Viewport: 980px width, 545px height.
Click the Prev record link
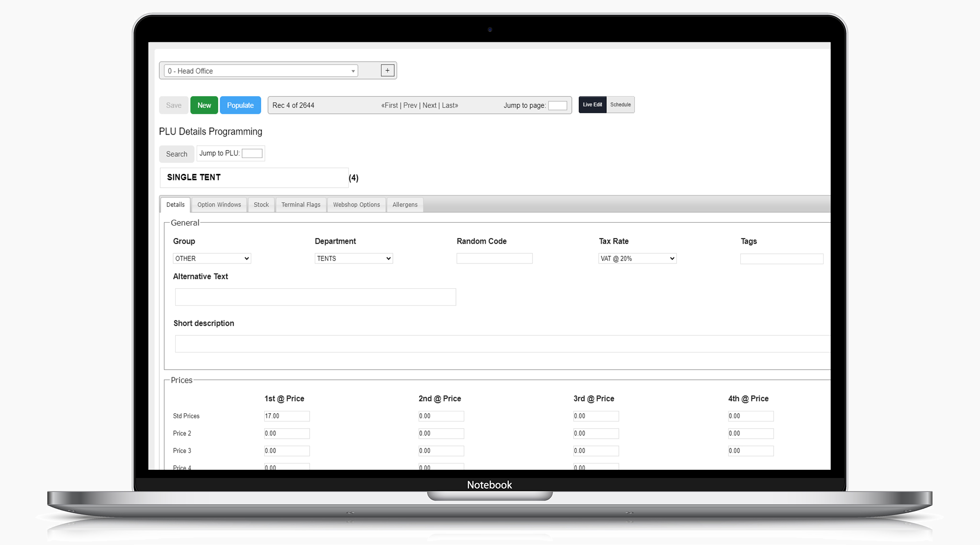(x=410, y=105)
